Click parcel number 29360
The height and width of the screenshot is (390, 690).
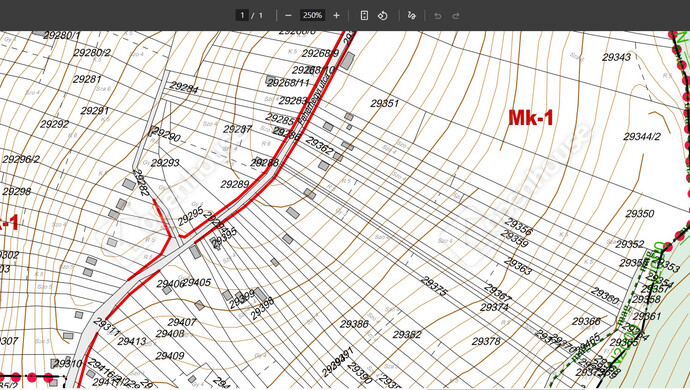coord(605,296)
